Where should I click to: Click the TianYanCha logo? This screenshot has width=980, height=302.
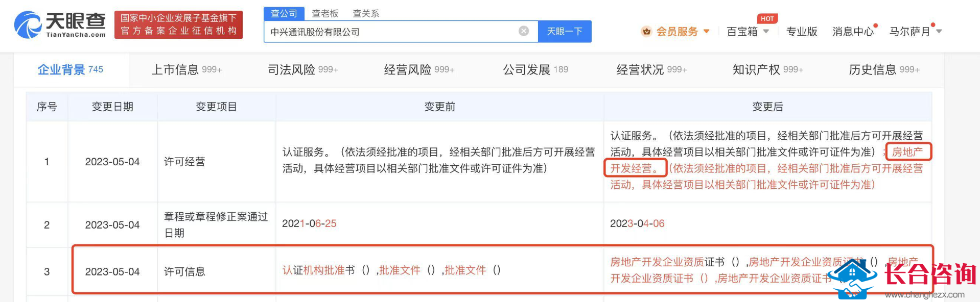[x=60, y=25]
